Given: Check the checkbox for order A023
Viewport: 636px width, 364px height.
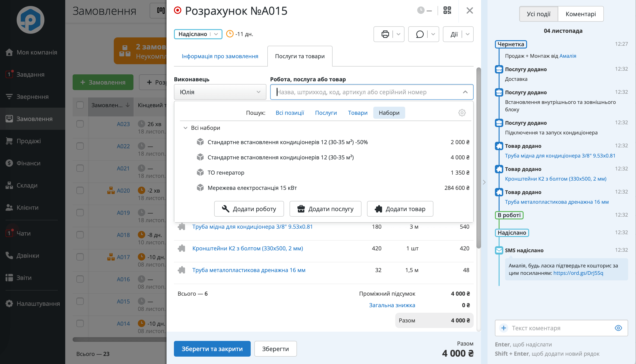Looking at the screenshot, I should [x=80, y=124].
